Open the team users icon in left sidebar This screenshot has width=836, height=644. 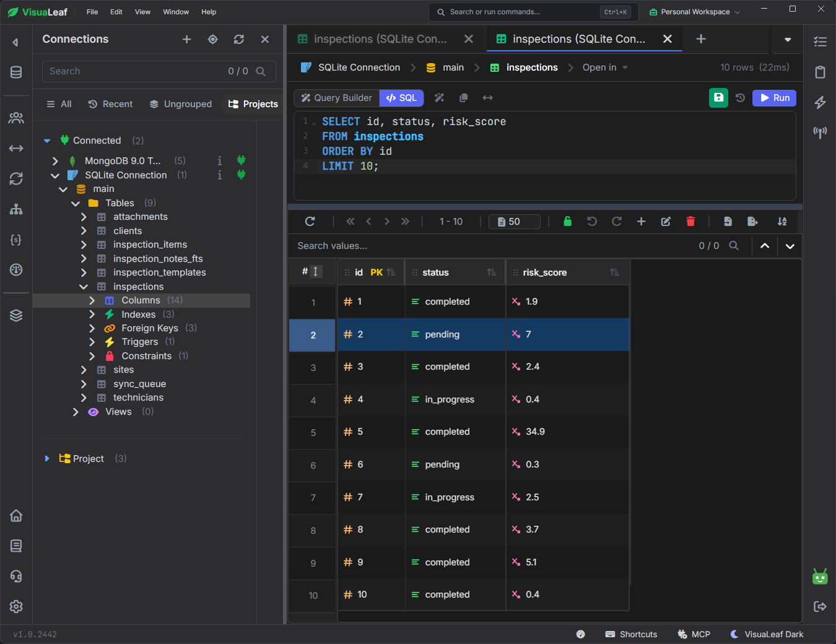pyautogui.click(x=16, y=118)
